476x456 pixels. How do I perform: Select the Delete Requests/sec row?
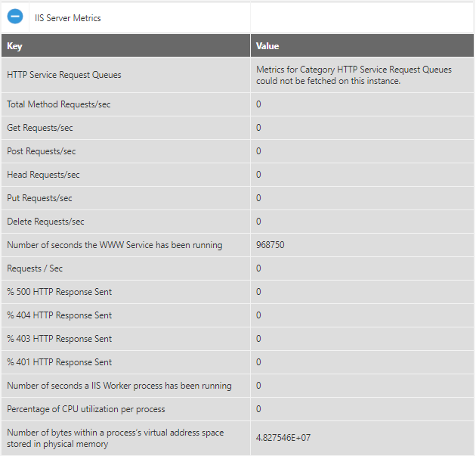[45, 222]
